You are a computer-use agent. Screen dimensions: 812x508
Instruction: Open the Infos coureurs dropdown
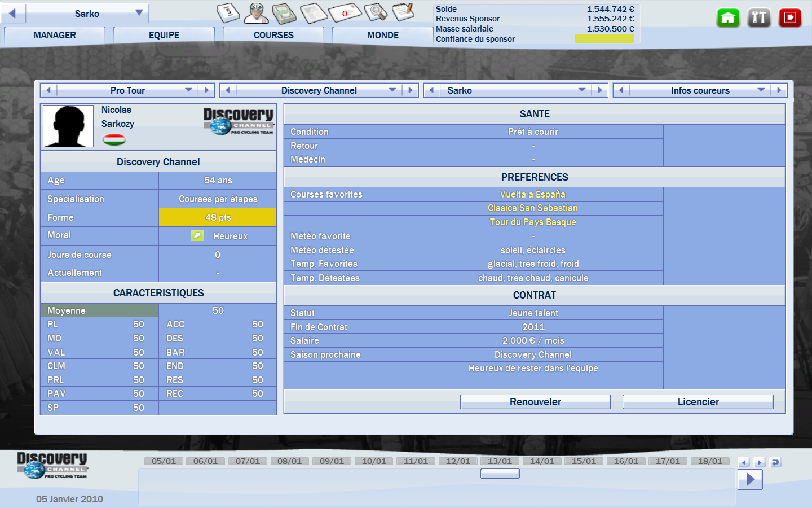(761, 90)
